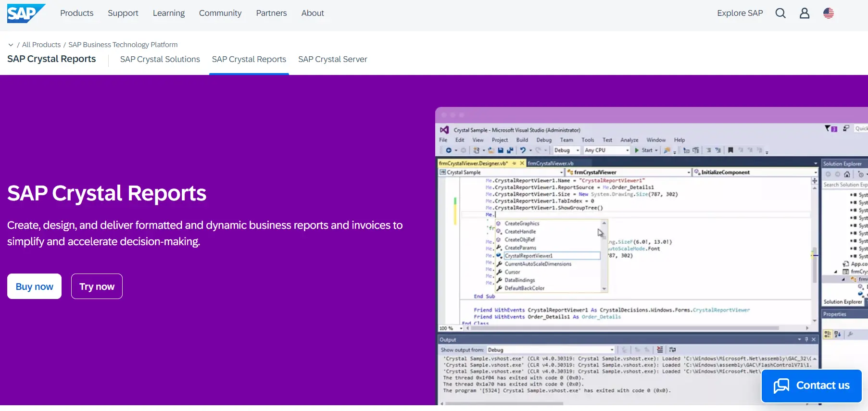Image resolution: width=868 pixels, height=411 pixels.
Task: Open the search icon in header
Action: (780, 13)
